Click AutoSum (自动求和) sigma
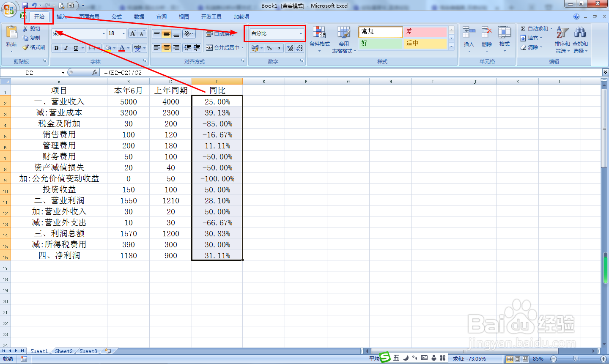 click(x=534, y=29)
